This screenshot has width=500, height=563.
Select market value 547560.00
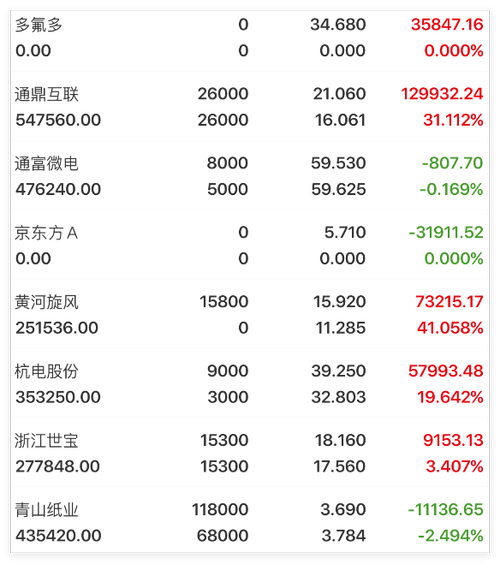58,120
